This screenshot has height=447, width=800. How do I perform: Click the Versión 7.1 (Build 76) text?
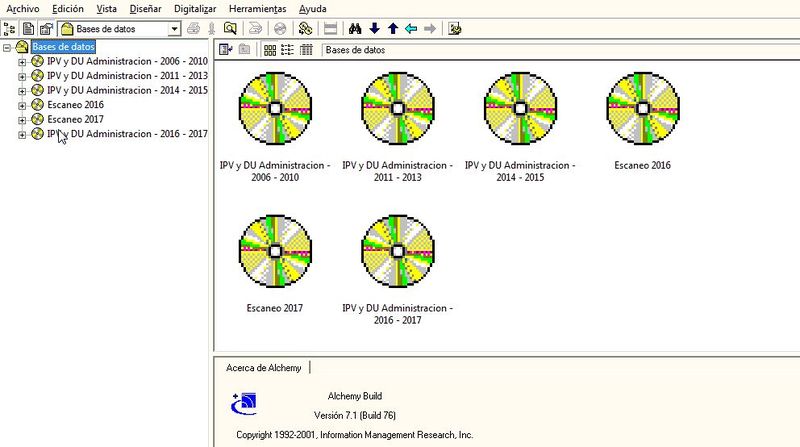355,415
